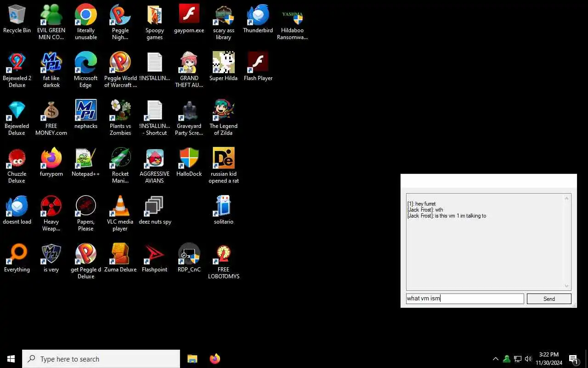588x368 pixels.
Task: Select the 'is very' shield shortcut
Action: tap(51, 258)
